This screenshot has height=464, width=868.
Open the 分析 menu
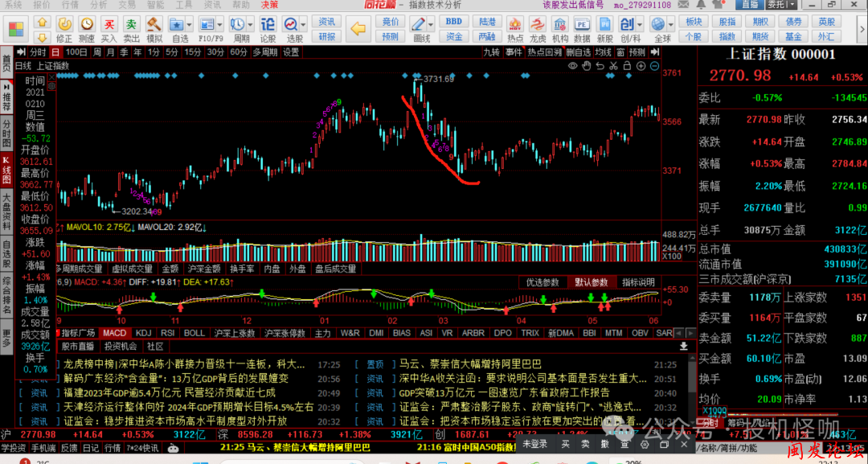[x=98, y=5]
